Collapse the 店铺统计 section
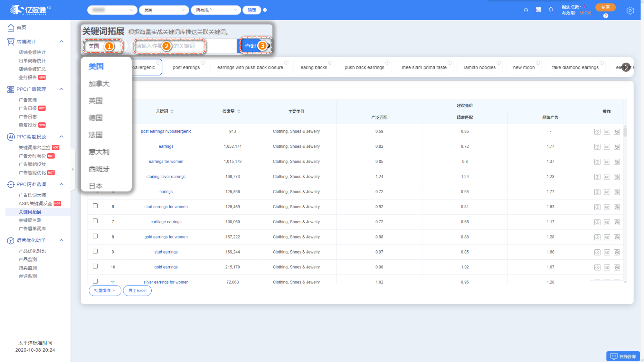 point(62,42)
